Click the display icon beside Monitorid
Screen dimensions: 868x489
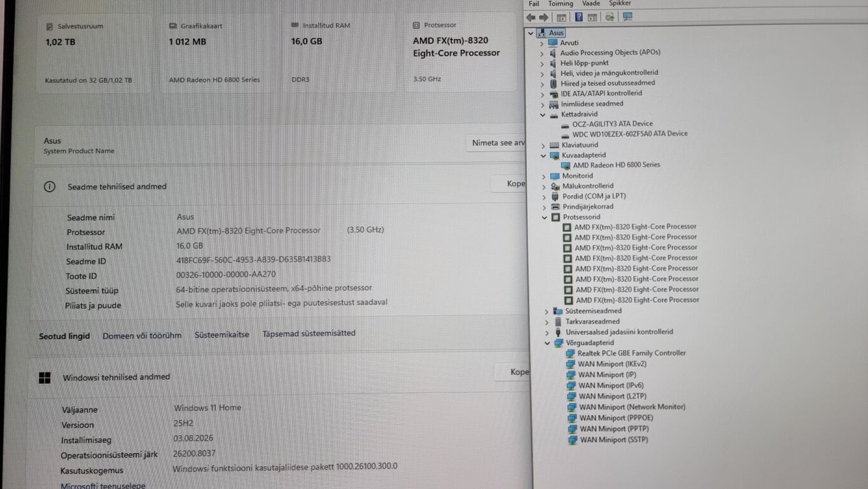(x=554, y=176)
